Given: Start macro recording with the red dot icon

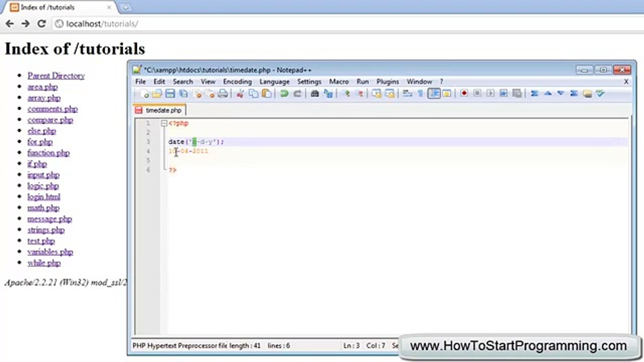Looking at the screenshot, I should (464, 94).
